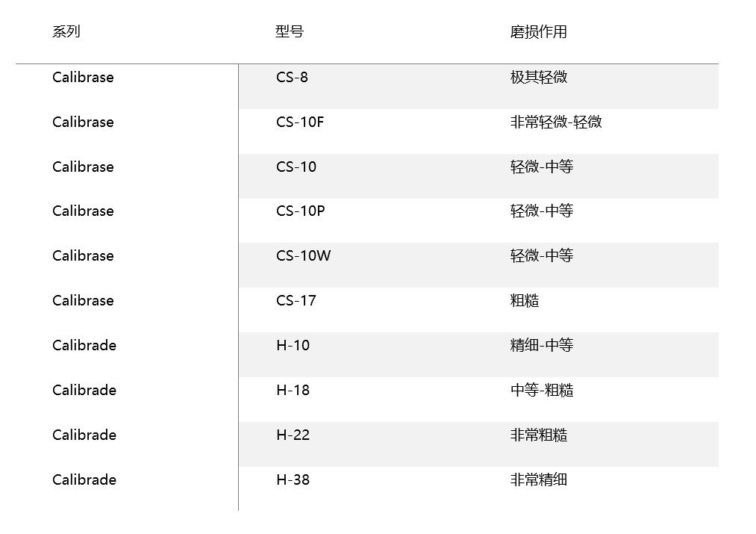Click the 磨损作用 column header
This screenshot has height=534, width=756.
(539, 32)
